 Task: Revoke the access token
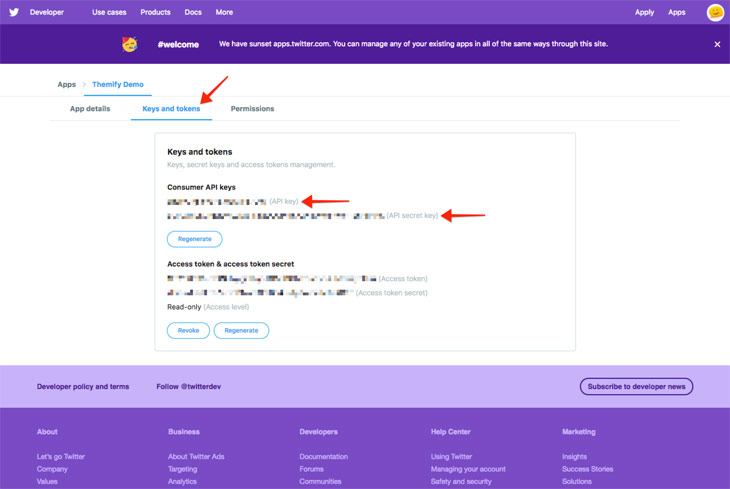188,331
